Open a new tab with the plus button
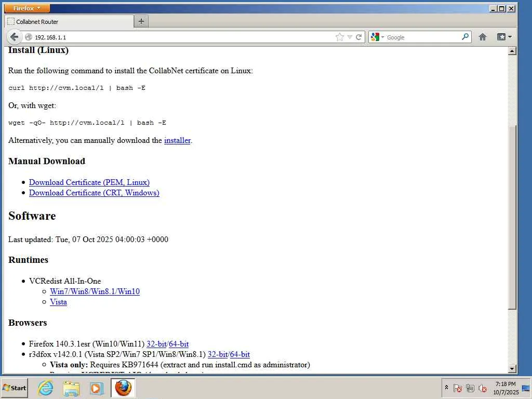The width and height of the screenshot is (532, 399). point(141,21)
